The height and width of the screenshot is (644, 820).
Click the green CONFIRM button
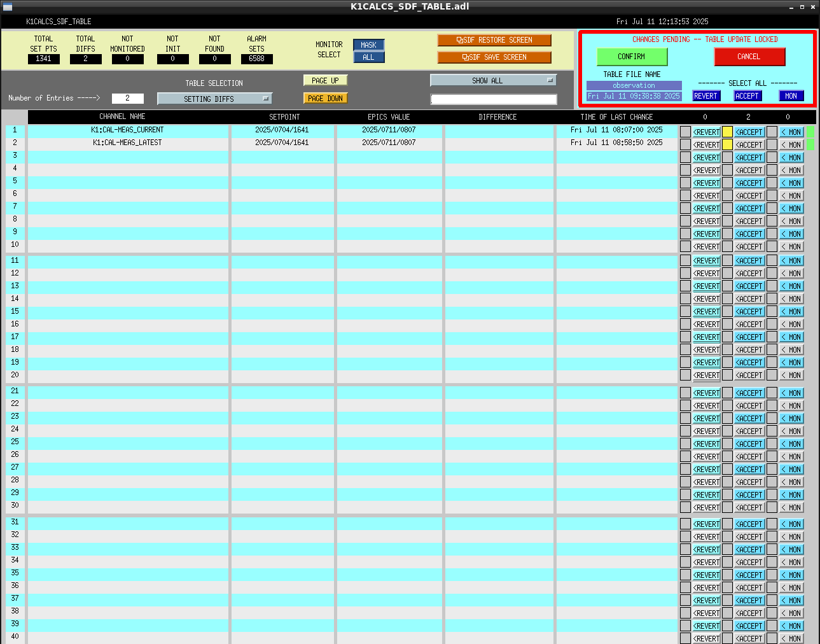[x=632, y=57]
